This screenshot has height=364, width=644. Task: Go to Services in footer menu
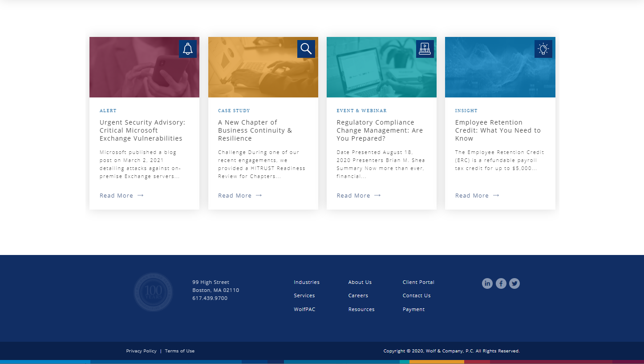click(x=304, y=295)
